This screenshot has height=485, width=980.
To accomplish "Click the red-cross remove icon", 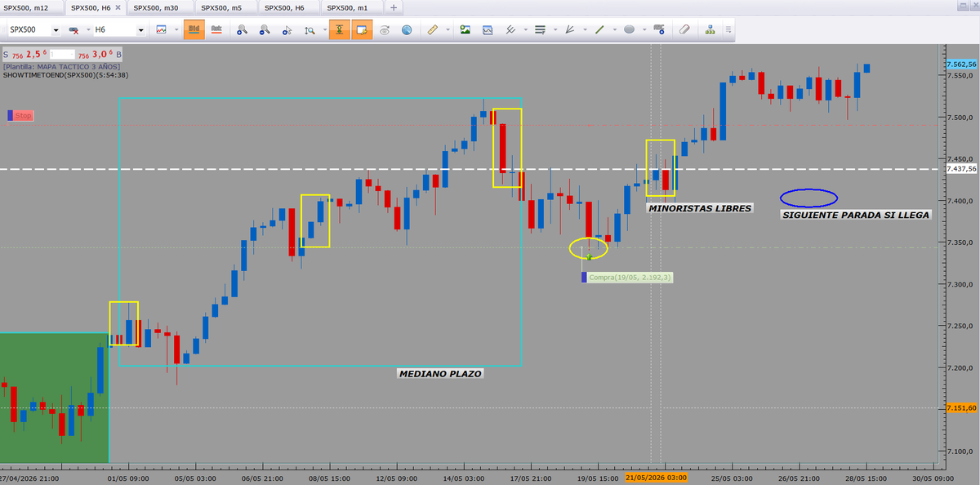I will [x=75, y=30].
